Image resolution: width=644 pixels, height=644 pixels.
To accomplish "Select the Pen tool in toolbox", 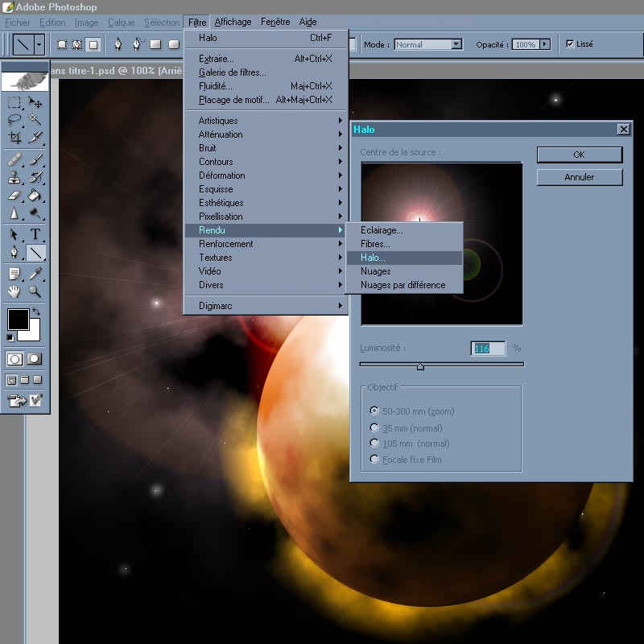I will point(14,253).
